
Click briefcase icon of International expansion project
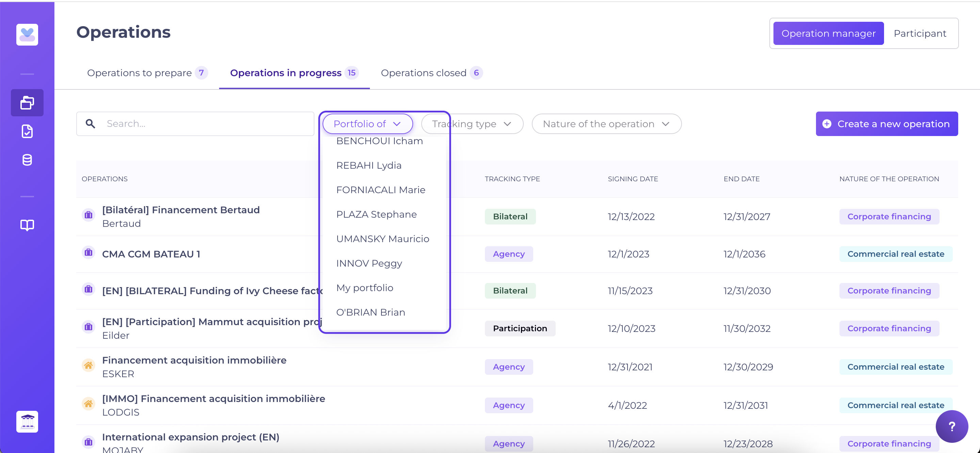coord(88,442)
